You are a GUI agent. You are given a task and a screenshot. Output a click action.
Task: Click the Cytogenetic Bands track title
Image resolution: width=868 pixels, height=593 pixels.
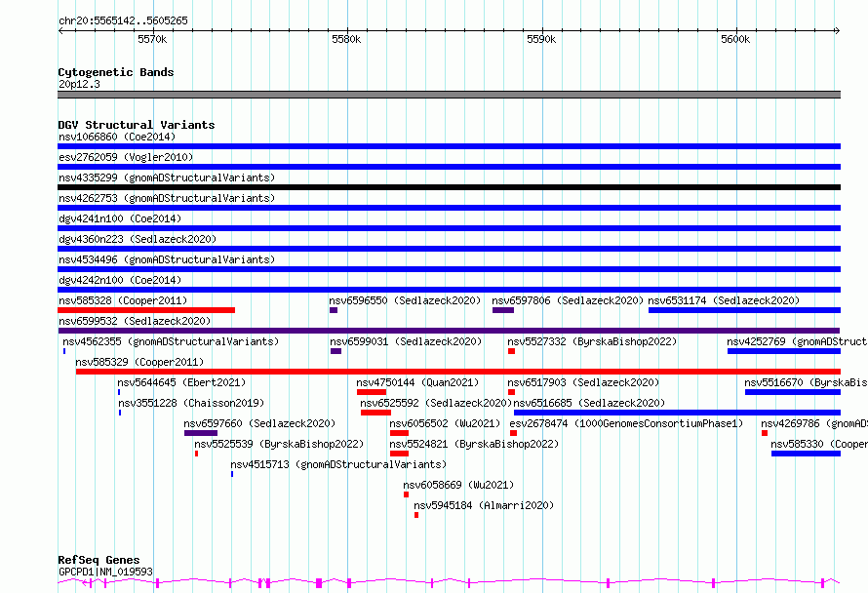coord(116,72)
